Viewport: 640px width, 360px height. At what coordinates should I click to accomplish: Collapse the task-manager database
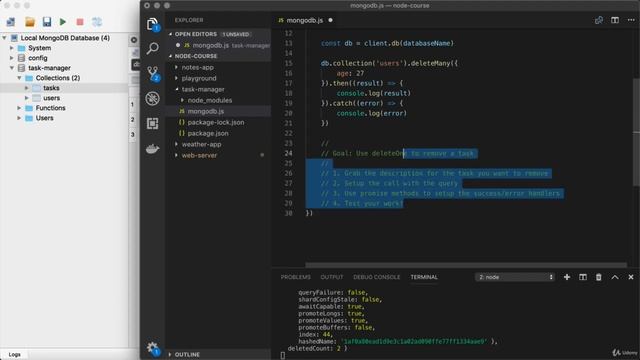(12, 68)
